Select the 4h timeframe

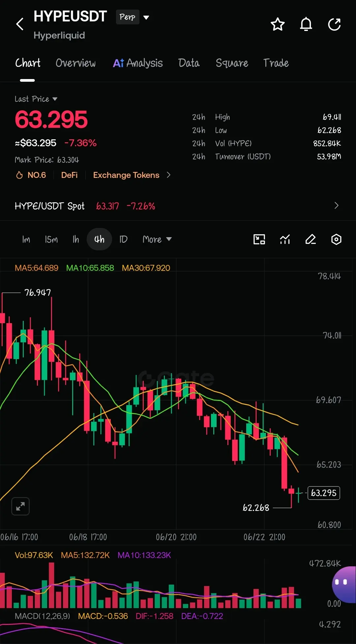[x=99, y=239]
